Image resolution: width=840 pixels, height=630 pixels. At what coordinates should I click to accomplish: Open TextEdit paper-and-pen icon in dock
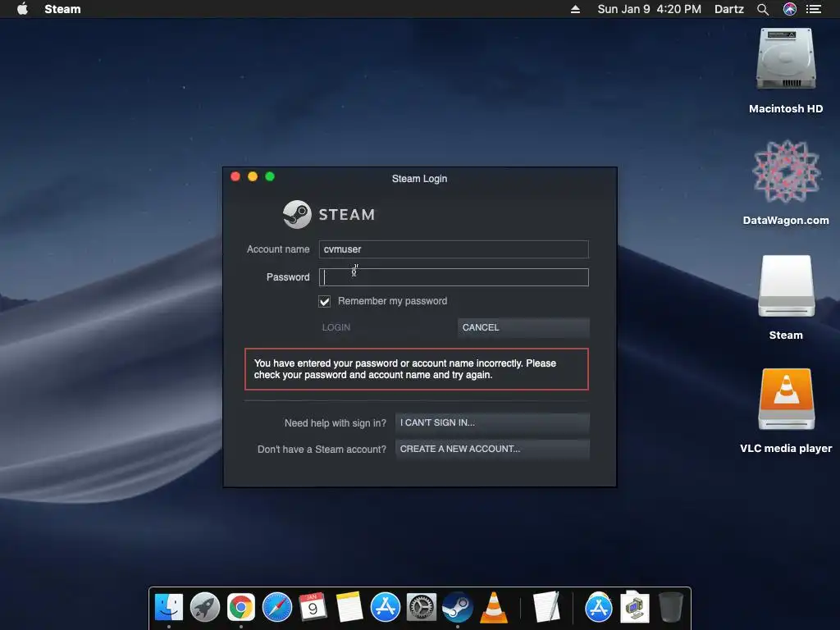click(546, 608)
